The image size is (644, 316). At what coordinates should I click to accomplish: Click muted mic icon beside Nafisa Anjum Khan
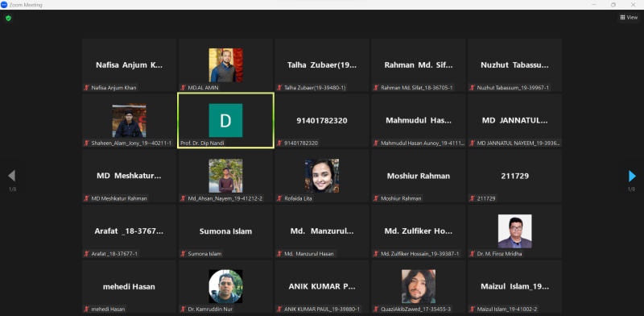click(87, 88)
